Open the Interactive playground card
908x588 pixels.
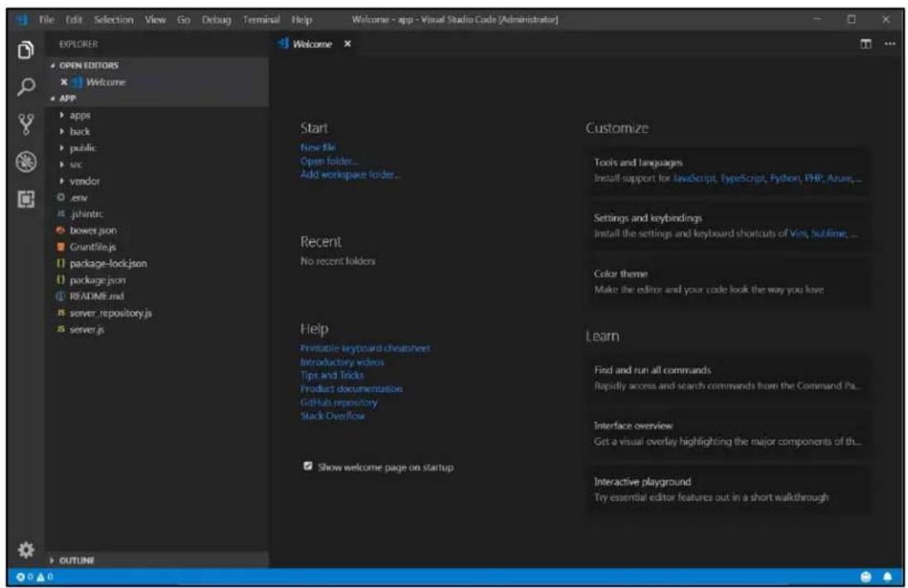tap(728, 489)
